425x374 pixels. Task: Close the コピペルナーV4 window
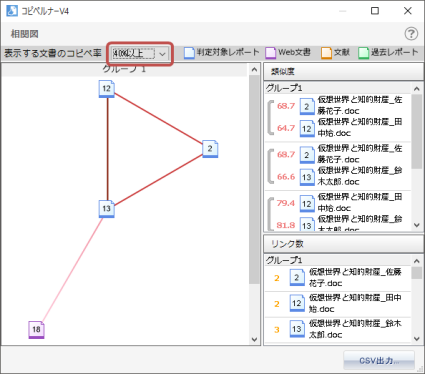pos(408,11)
